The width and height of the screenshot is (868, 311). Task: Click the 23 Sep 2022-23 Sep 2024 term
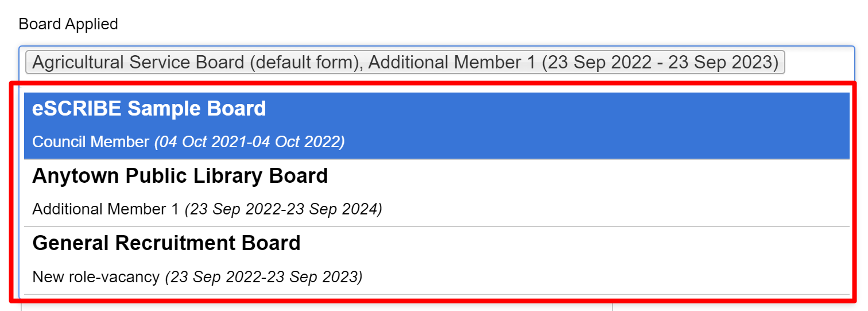tap(284, 209)
